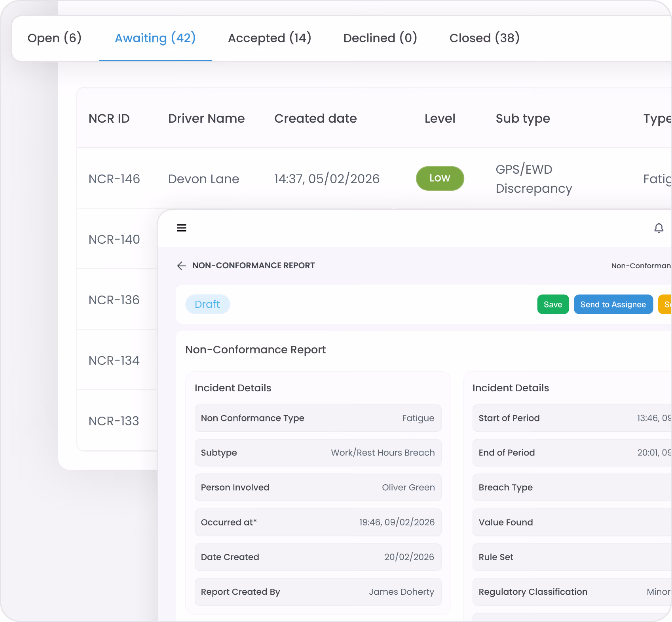Click the End of Period field

572,453
